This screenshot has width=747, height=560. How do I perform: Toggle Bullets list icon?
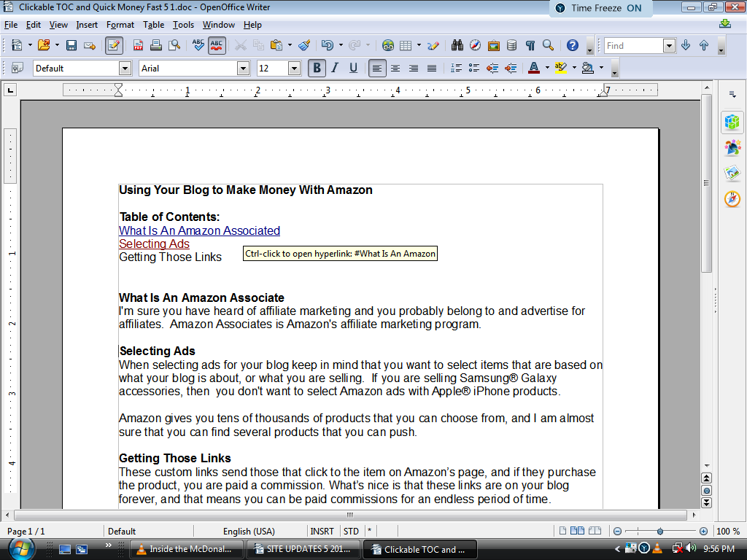coord(474,68)
